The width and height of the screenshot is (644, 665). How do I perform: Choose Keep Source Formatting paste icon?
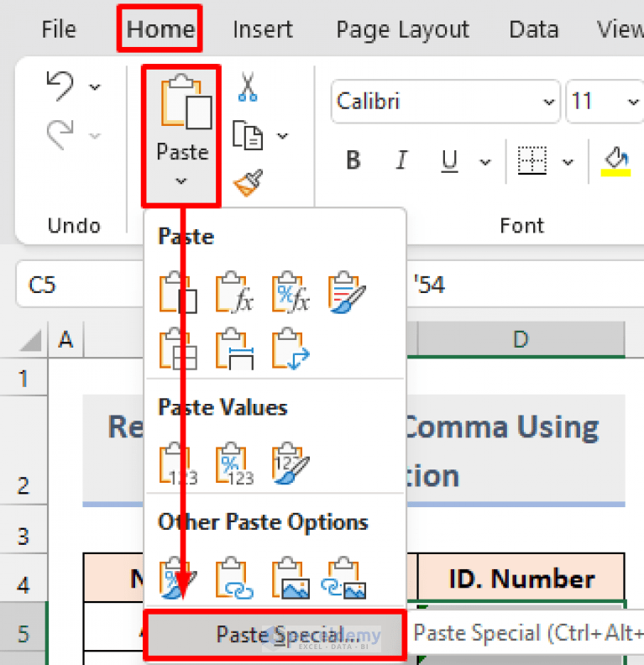coord(347,292)
